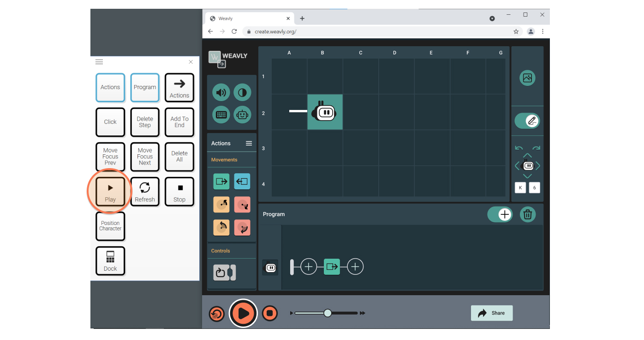Toggle the pen drawing switch
Image resolution: width=644 pixels, height=340 pixels.
pos(527,121)
